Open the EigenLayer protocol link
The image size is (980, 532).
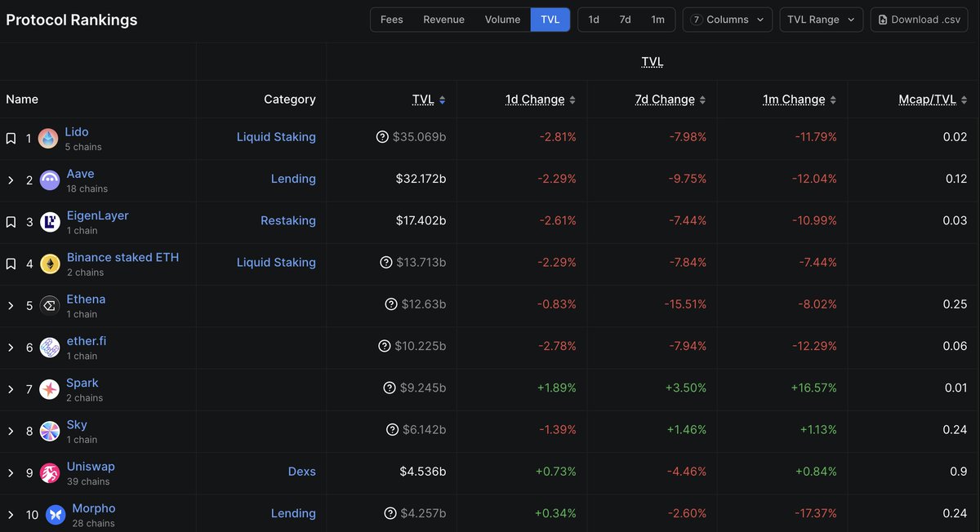(x=97, y=215)
